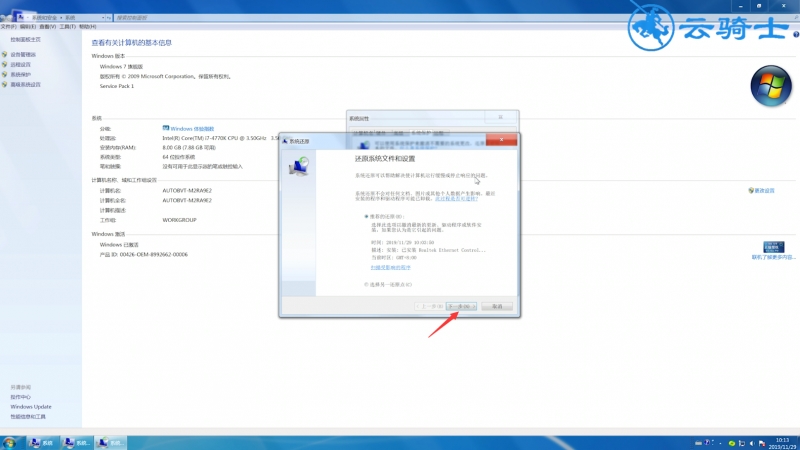Click the shield icon beside 更改设置
Screen dimensions: 800x450
(751, 190)
